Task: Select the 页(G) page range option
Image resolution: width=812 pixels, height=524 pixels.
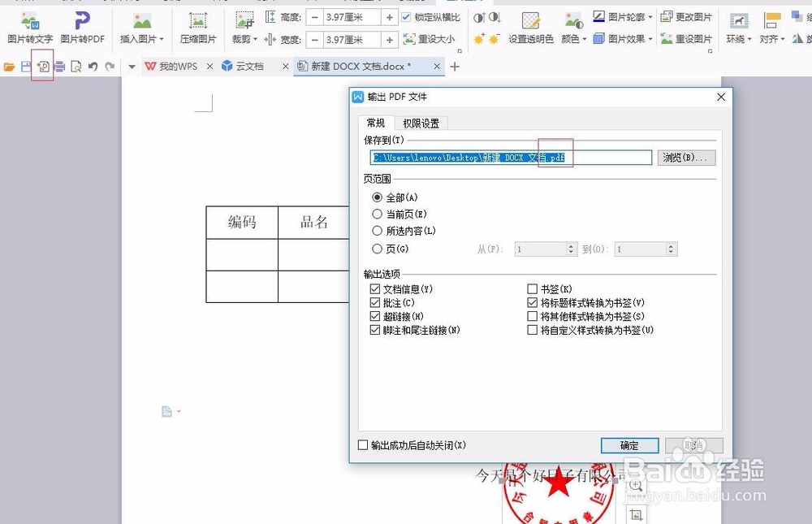Action: [x=377, y=249]
